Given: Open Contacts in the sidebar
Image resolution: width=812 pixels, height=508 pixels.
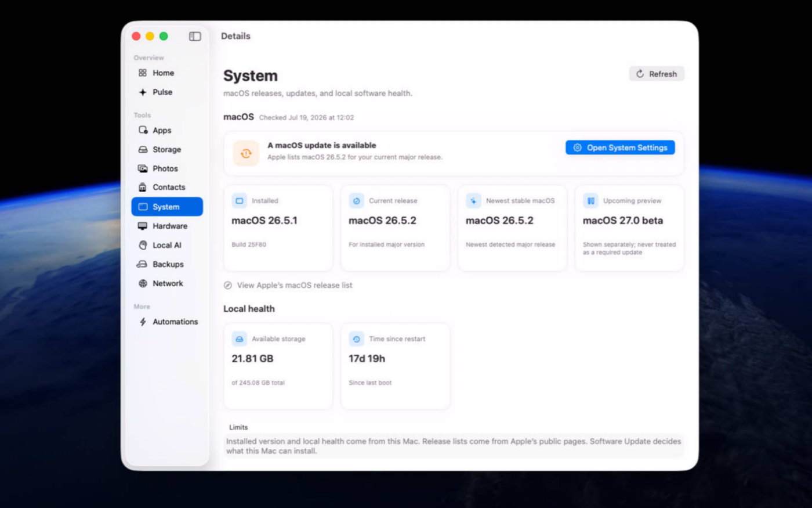Looking at the screenshot, I should (167, 188).
